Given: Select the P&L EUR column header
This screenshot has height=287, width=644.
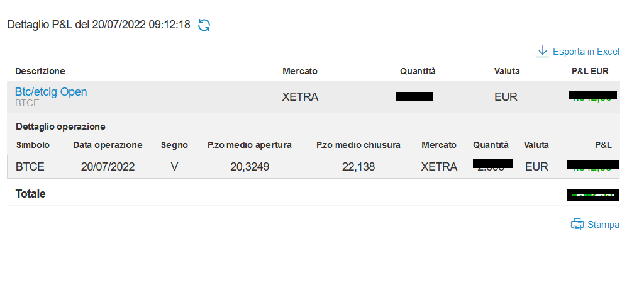Looking at the screenshot, I should (x=590, y=71).
